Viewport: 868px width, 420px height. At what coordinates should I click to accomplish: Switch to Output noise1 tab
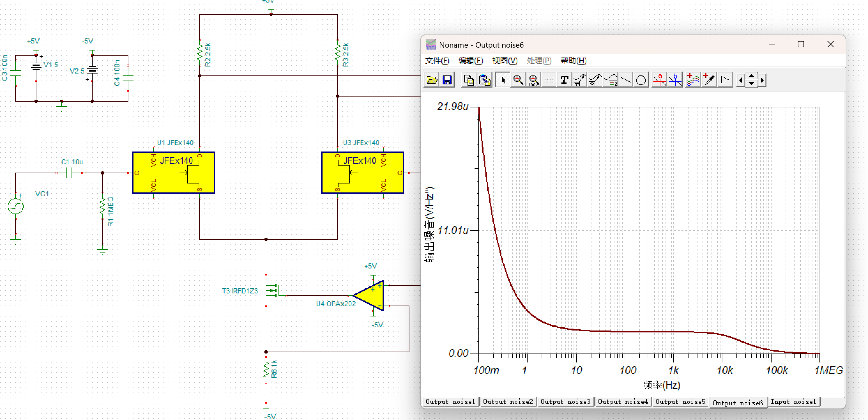pyautogui.click(x=450, y=402)
